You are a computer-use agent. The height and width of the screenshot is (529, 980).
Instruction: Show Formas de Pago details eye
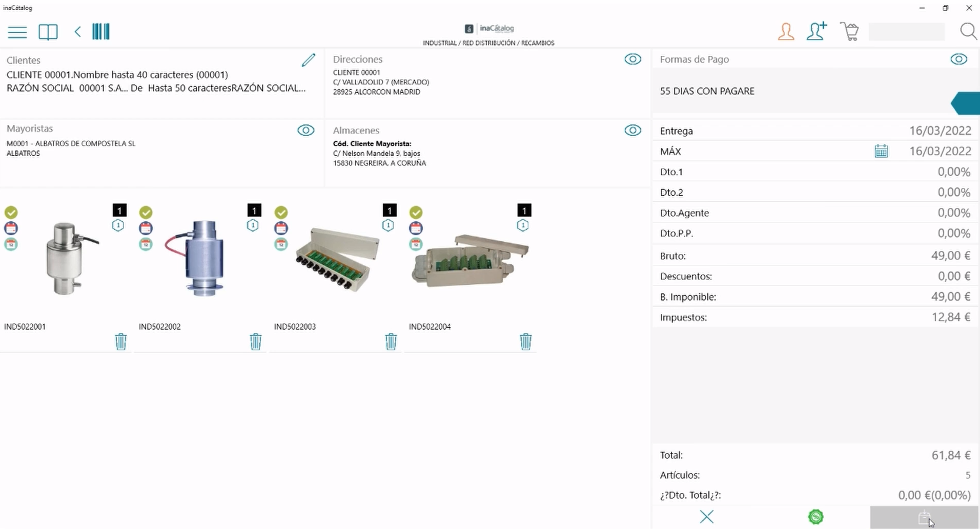click(x=958, y=59)
